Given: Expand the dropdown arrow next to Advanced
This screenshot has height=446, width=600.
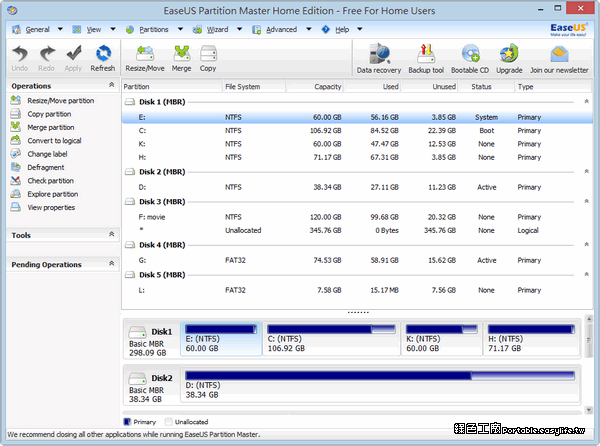Looking at the screenshot, I should click(x=309, y=29).
